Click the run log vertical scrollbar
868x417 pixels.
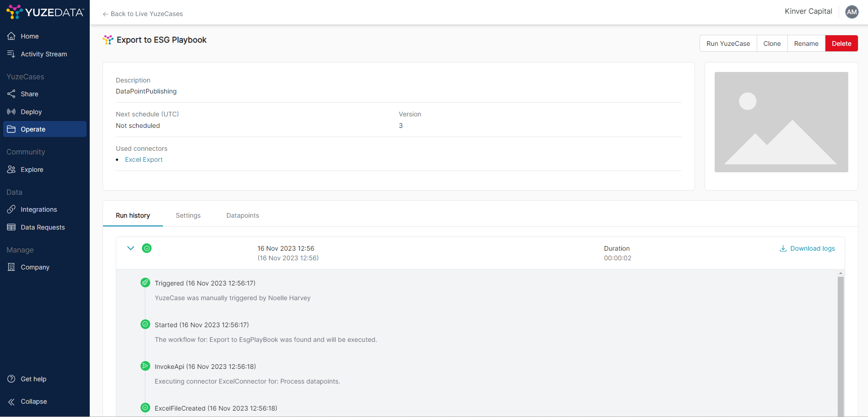(841, 344)
